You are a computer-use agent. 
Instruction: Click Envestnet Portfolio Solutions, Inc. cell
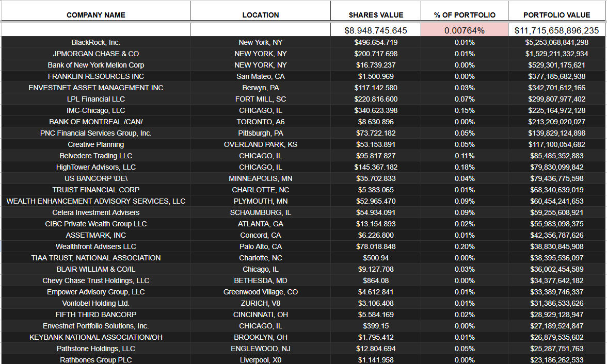click(95, 326)
